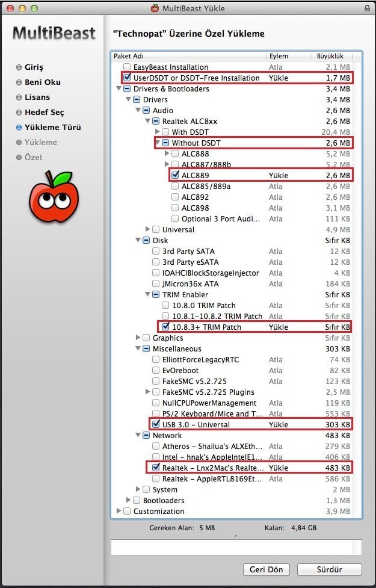Select Yükleme Türü step
The image size is (376, 588).
coord(52,127)
